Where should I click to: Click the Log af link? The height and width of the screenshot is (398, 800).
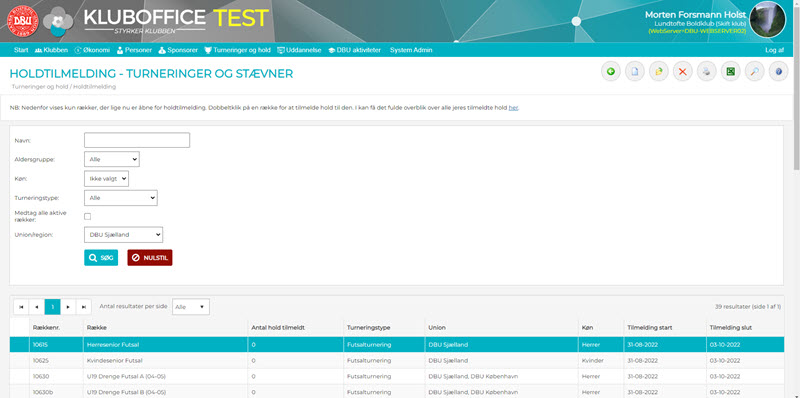774,50
